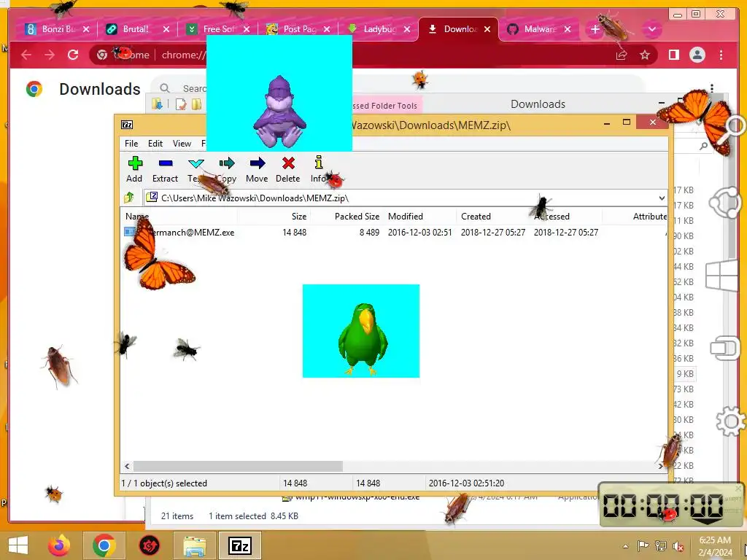Image resolution: width=747 pixels, height=560 pixels.
Task: Switch to the Bonzi Buddy browser tab
Action: pyautogui.click(x=58, y=29)
